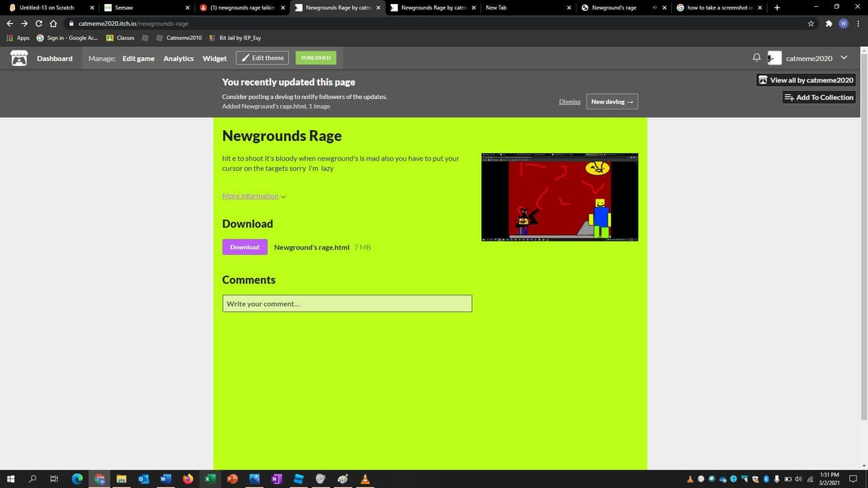Close the Seesaw tab
The width and height of the screenshot is (868, 488).
188,7
